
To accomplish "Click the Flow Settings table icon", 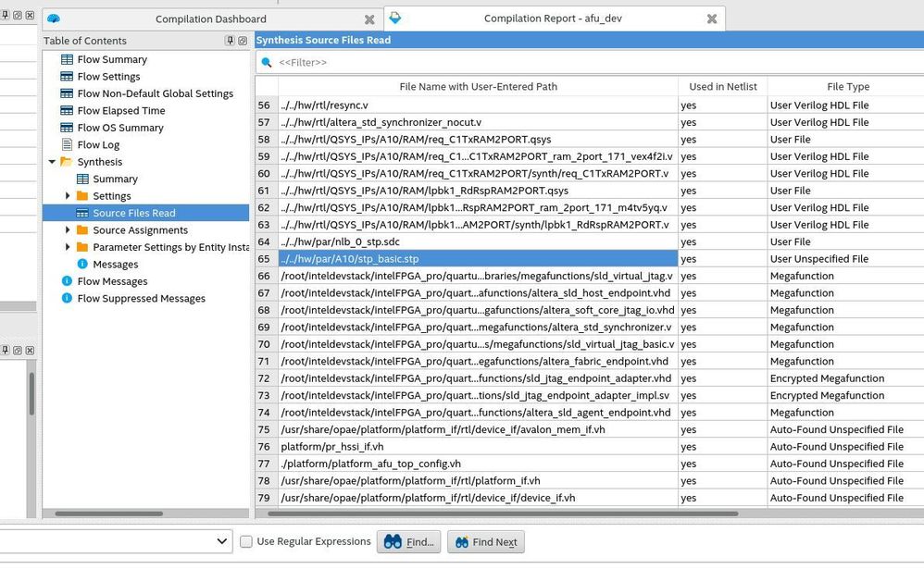I will [68, 77].
